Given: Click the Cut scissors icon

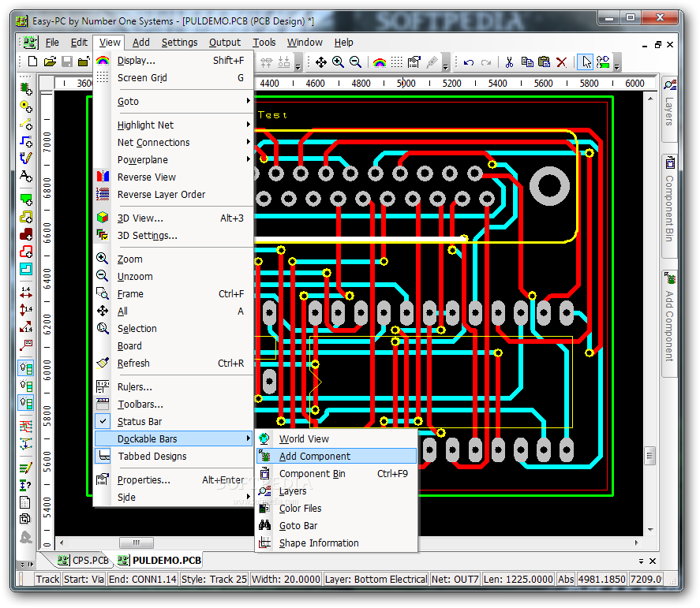Looking at the screenshot, I should click(509, 62).
